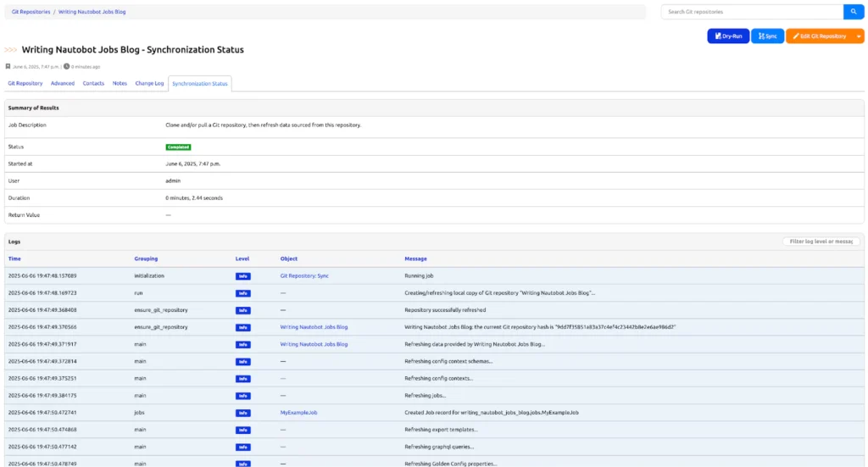Click the search magnifier icon button
The height and width of the screenshot is (467, 868).
(853, 12)
